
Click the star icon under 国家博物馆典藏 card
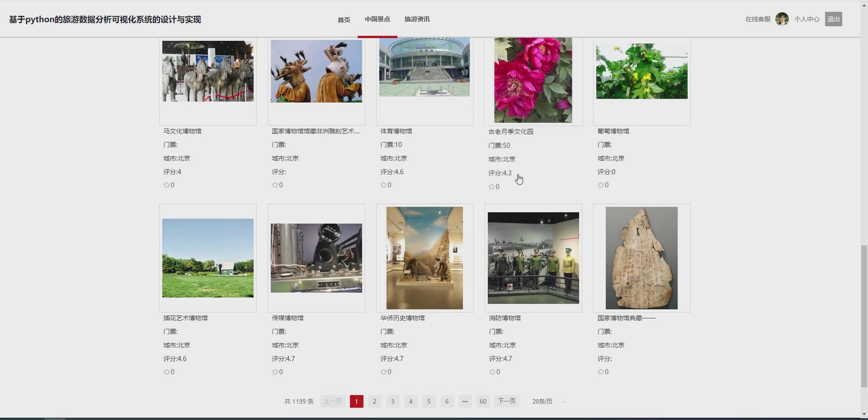coord(600,372)
